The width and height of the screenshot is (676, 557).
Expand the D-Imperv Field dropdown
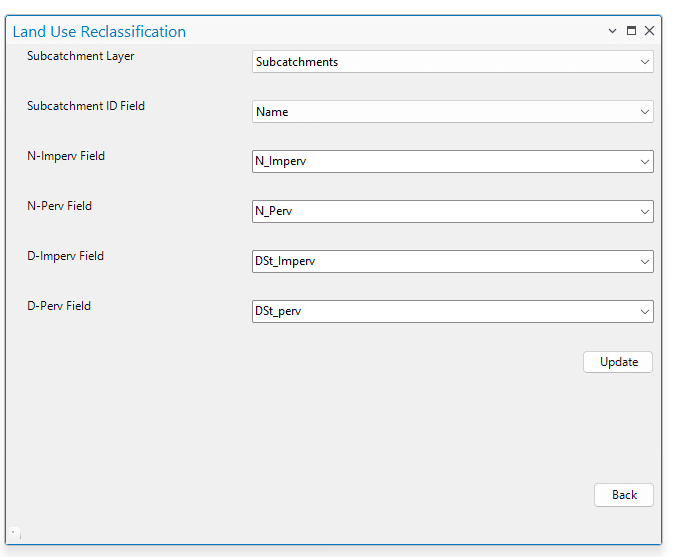(x=644, y=261)
